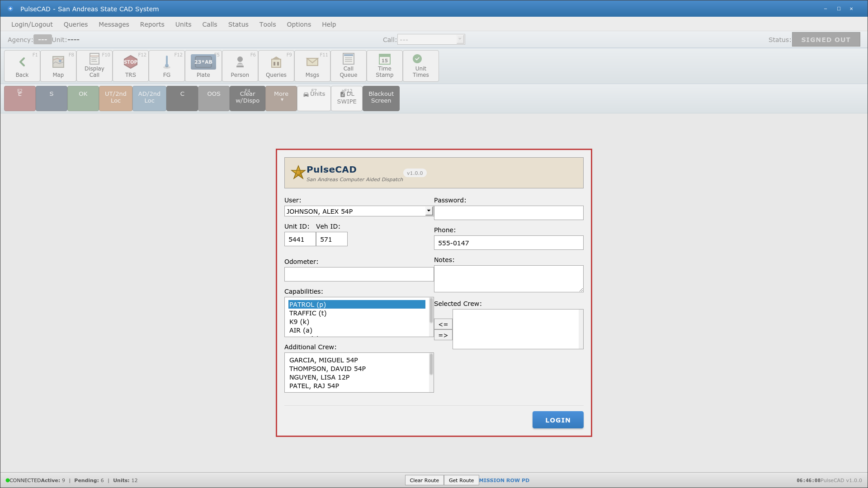
Task: Expand the More status menu
Action: click(x=281, y=98)
